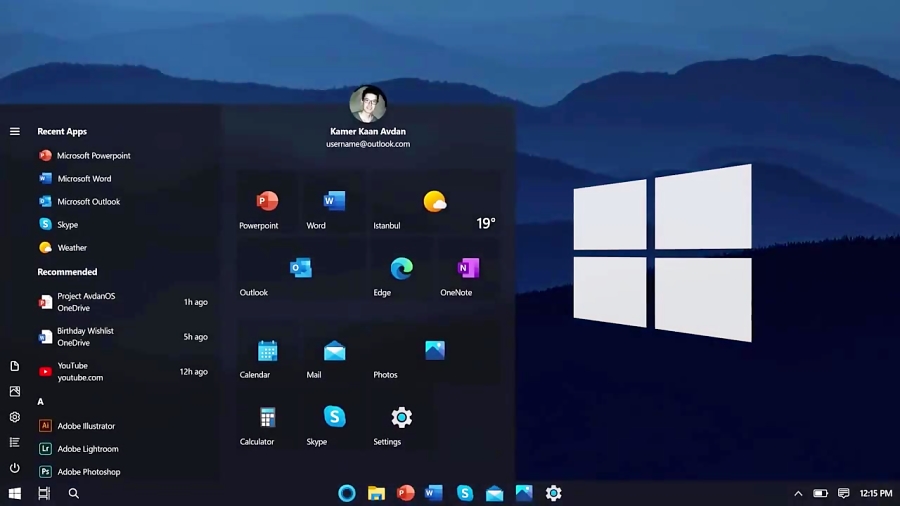Viewport: 900px width, 506px height.
Task: Launch the Calculator tile
Action: coord(267,419)
